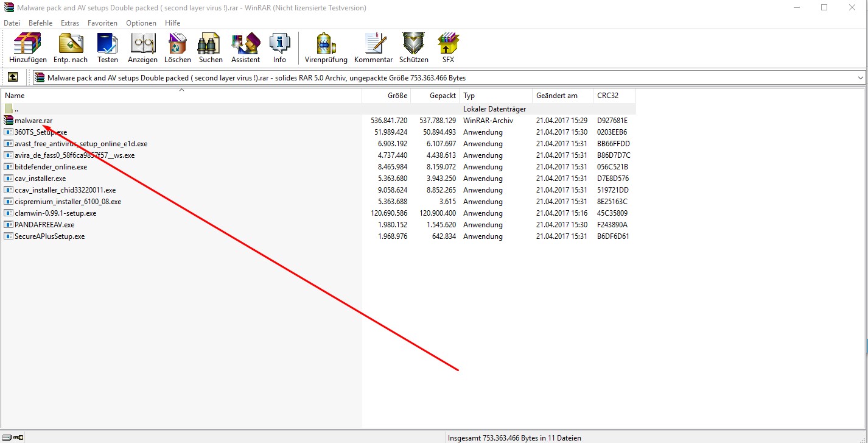Click the cav_installer.exe file icon

[x=9, y=179]
